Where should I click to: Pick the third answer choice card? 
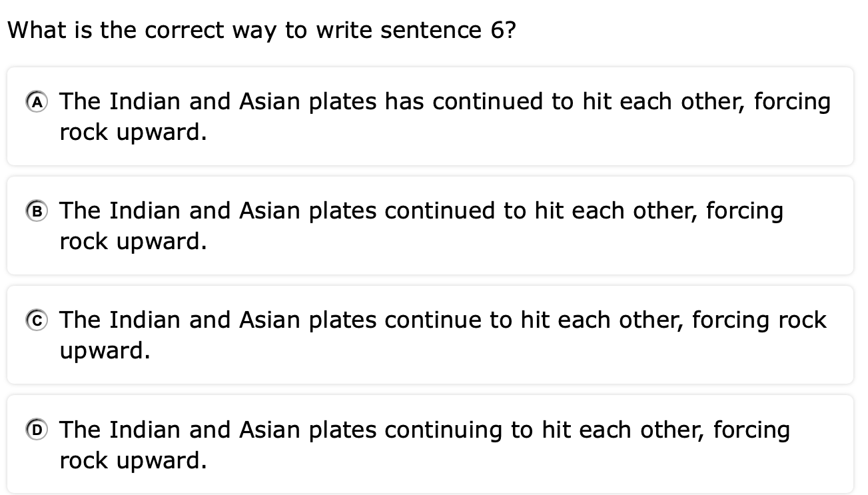coord(430,335)
